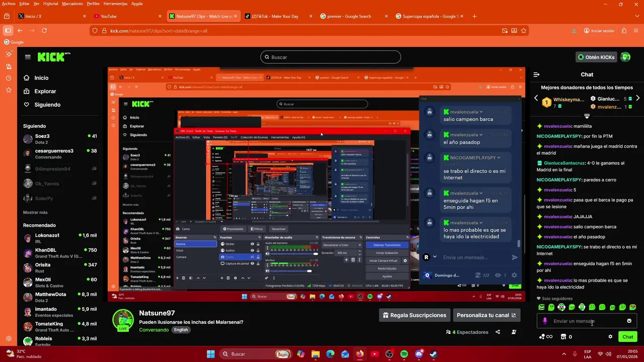Viewport: 644px width, 362px height.
Task: Click Regala Suscripciones button
Action: pyautogui.click(x=415, y=315)
